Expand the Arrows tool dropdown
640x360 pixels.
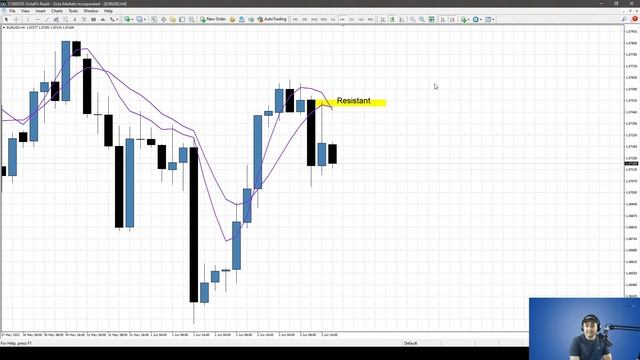[x=117, y=19]
